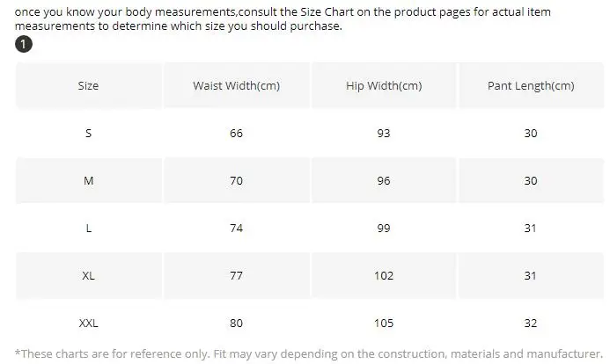Image resolution: width=610 pixels, height=364 pixels.
Task: Select the Waist Width(cm) header cell
Action: (x=237, y=85)
